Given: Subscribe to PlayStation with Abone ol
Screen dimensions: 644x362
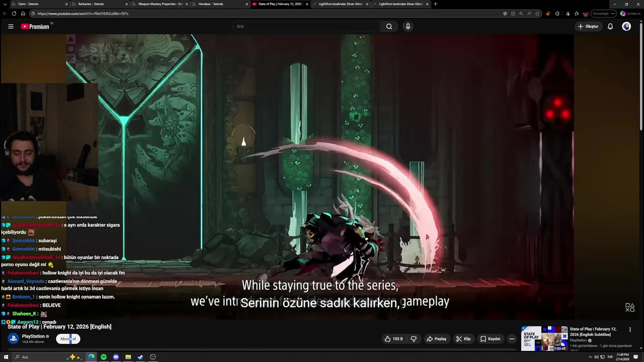Looking at the screenshot, I should click(68, 339).
